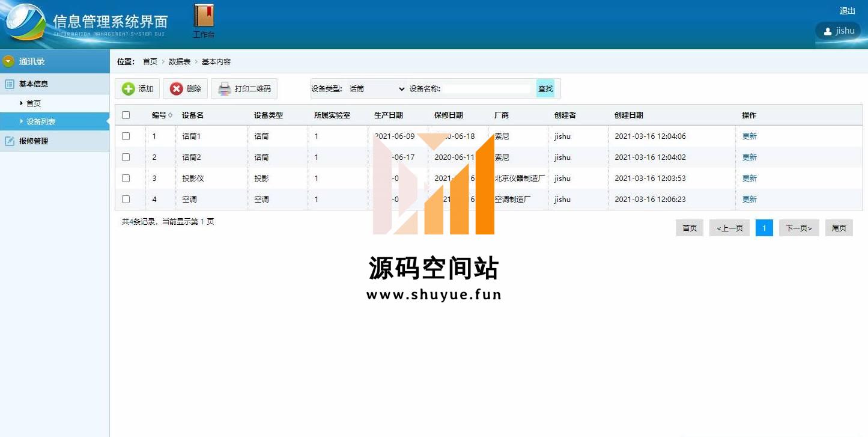Click the 生产日期 column header
Screen dimensions: 868x437
click(389, 115)
